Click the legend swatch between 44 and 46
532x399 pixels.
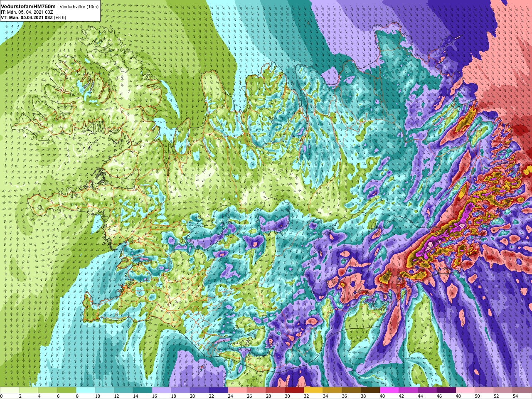428,390
